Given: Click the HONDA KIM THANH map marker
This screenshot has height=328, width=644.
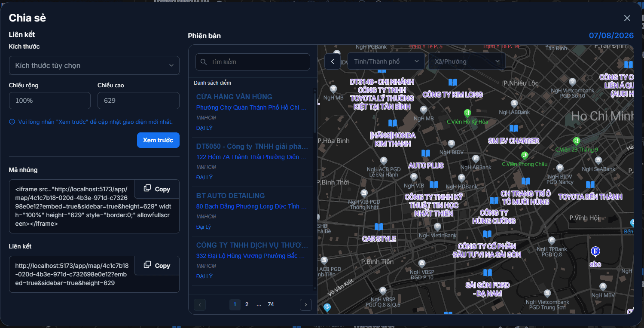Looking at the screenshot, I should (393, 123).
